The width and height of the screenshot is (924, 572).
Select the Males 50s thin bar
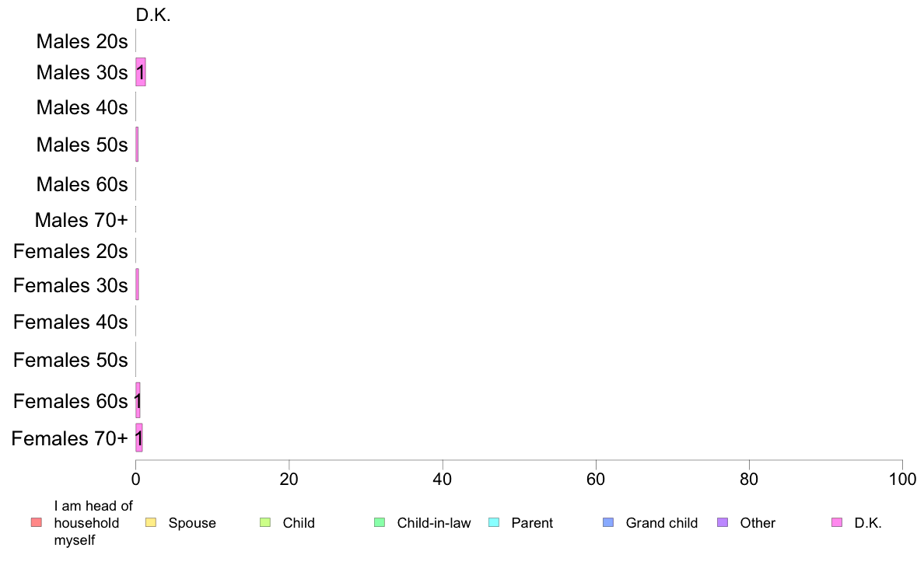click(137, 145)
